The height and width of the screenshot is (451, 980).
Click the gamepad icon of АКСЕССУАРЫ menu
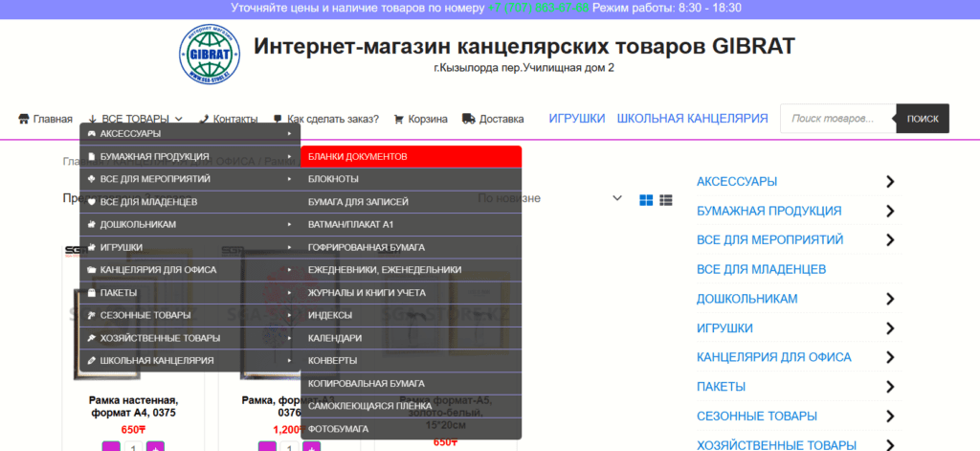tap(91, 134)
